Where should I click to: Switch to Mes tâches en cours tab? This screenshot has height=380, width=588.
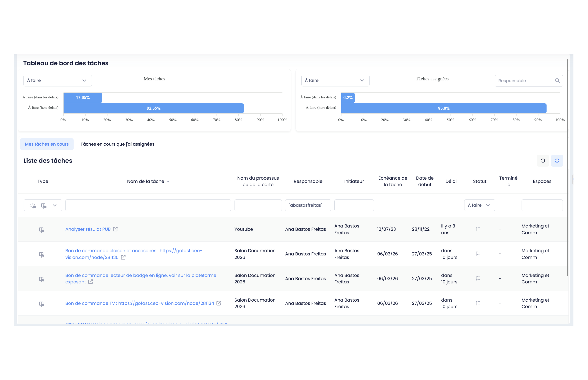[x=47, y=144]
